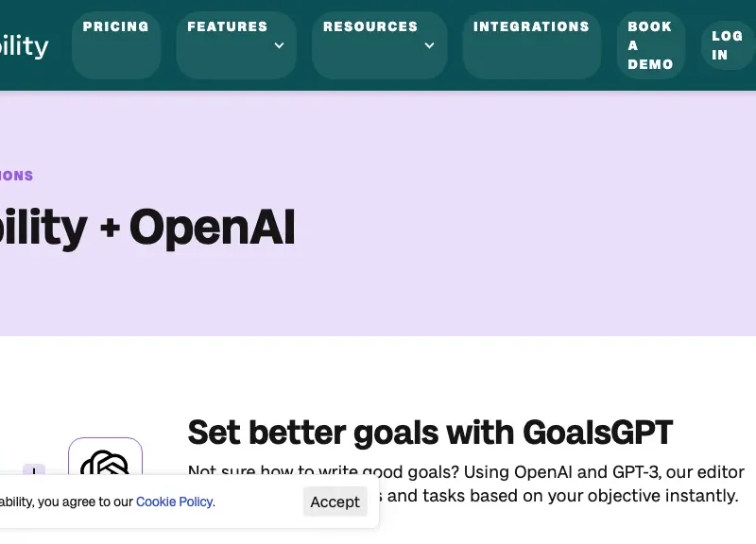Viewport: 756px width, 544px height.
Task: Open the Resources menu label
Action: tap(369, 27)
